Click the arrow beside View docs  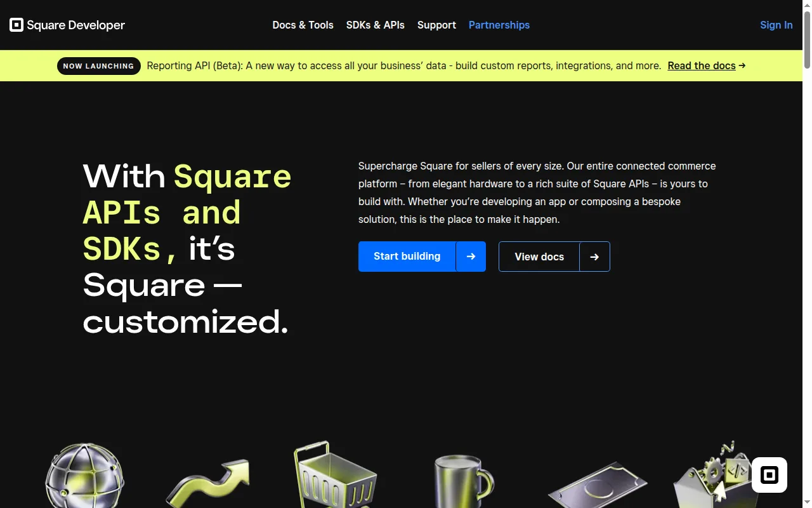click(594, 257)
